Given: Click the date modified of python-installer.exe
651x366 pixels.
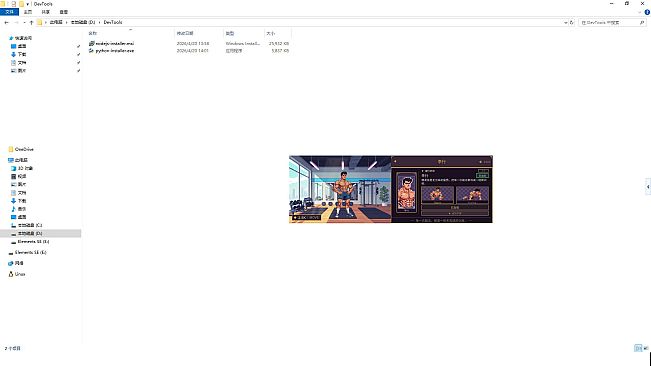Looking at the screenshot, I should 193,51.
